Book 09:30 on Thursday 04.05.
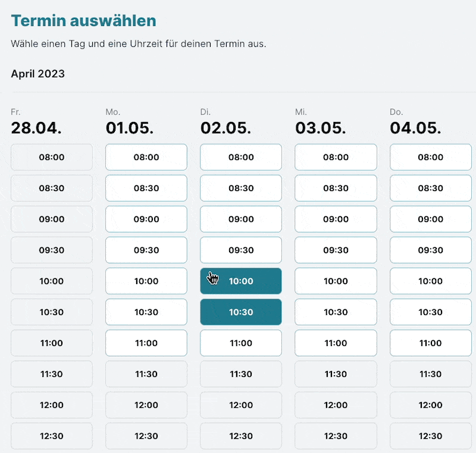Viewport: 476px width, 453px height. point(430,250)
